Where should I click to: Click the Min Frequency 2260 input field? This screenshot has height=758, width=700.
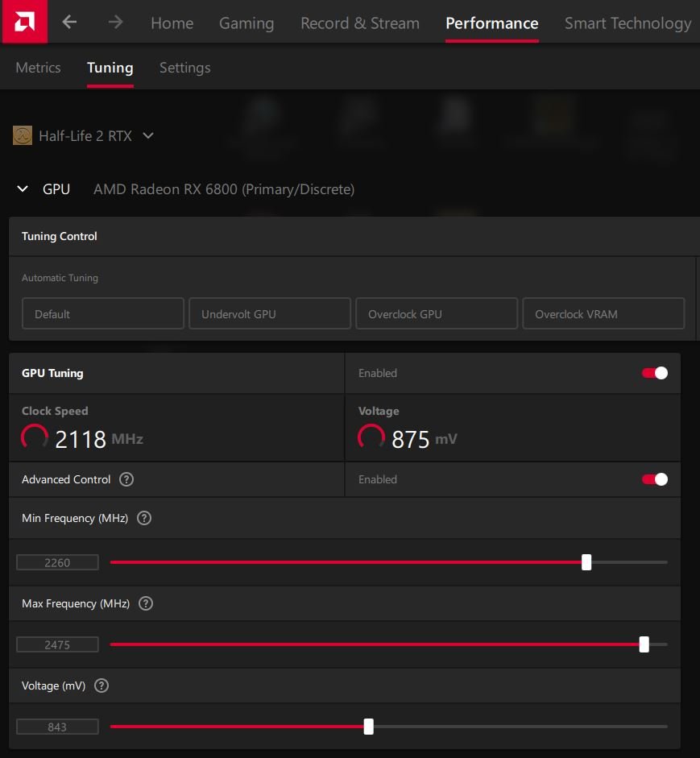[57, 562]
